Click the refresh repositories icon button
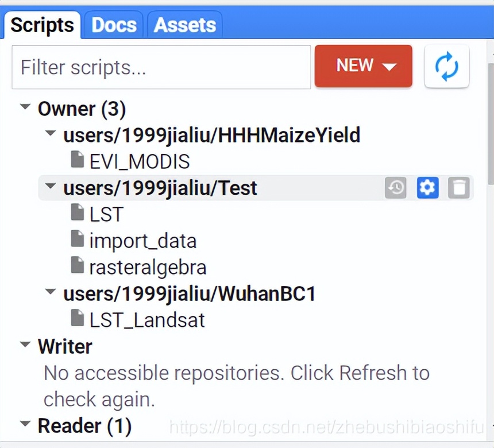The image size is (494, 448). click(x=446, y=67)
